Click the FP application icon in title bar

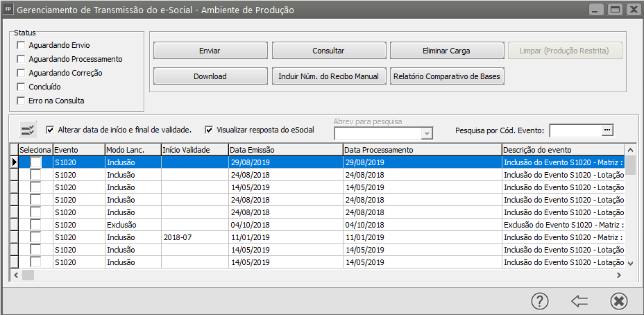coord(8,10)
